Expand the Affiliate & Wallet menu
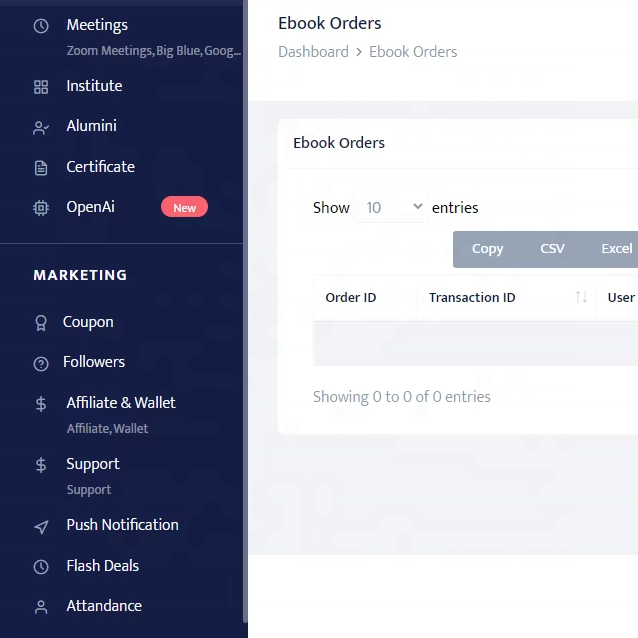The image size is (638, 638). [121, 403]
